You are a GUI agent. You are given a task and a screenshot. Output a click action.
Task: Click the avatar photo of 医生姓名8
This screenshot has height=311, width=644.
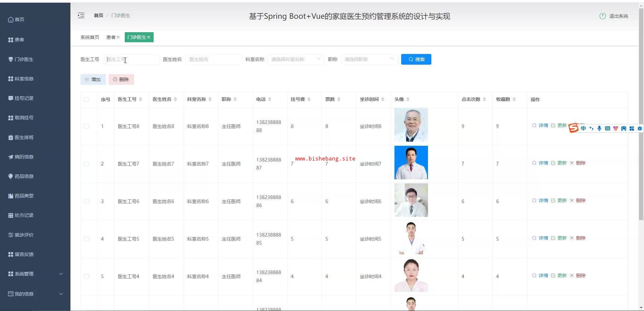[411, 125]
